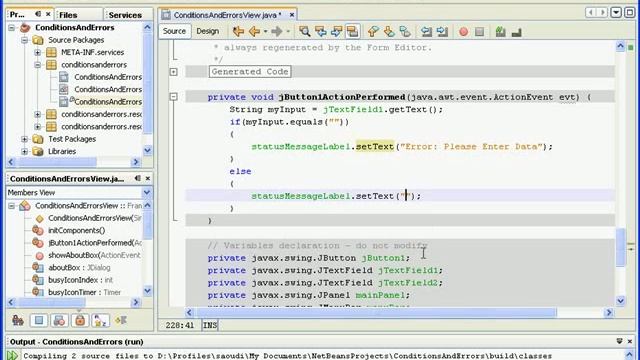
Task: Sort navigator members by name
Action: [x=100, y=320]
